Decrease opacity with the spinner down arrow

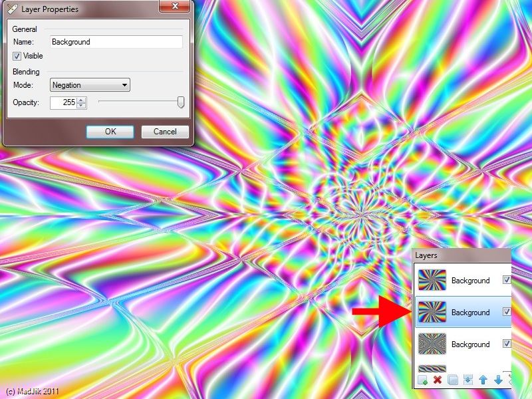coord(80,106)
